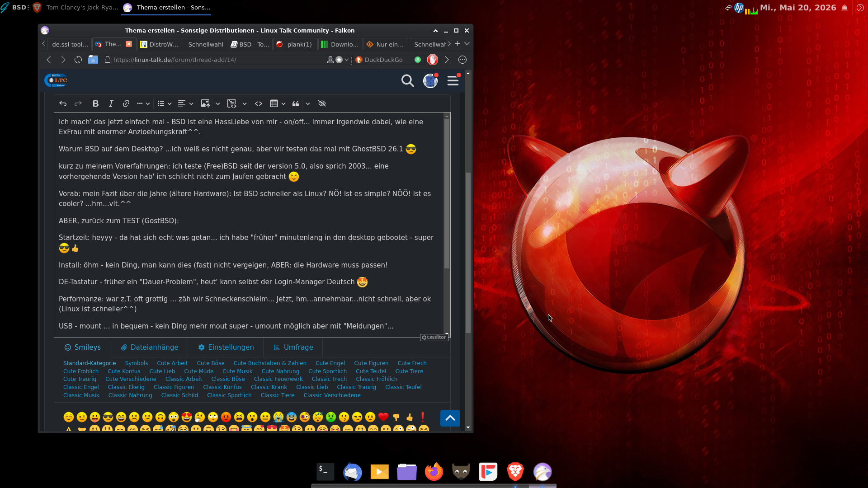This screenshot has width=868, height=488.
Task: Click the insert code block icon
Action: click(232, 103)
